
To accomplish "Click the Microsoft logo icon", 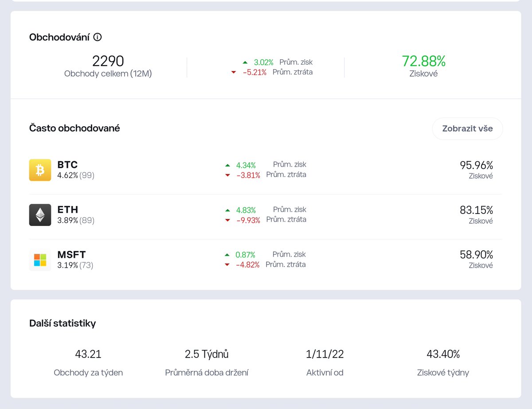I will pyautogui.click(x=40, y=260).
